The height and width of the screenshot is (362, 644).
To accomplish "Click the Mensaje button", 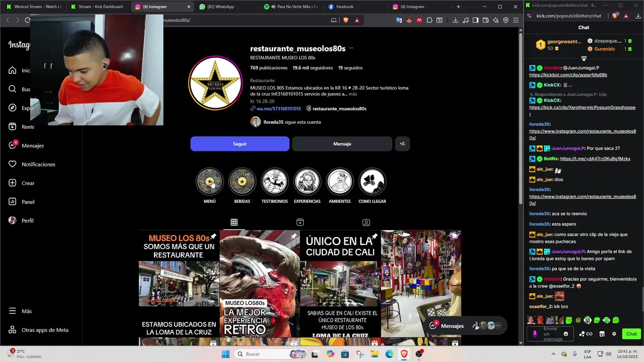I will pyautogui.click(x=342, y=144).
